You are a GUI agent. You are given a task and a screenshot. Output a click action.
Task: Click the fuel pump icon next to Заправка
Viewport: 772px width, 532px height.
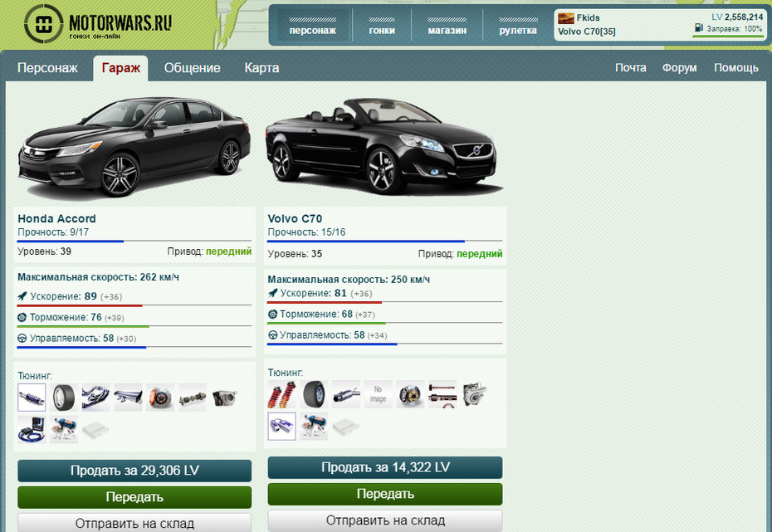pos(699,28)
